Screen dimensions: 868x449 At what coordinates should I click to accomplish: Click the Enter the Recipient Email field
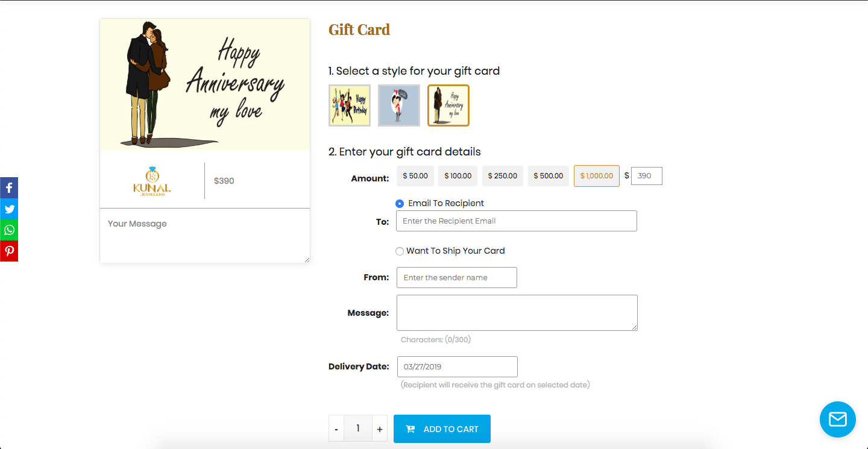pos(516,221)
